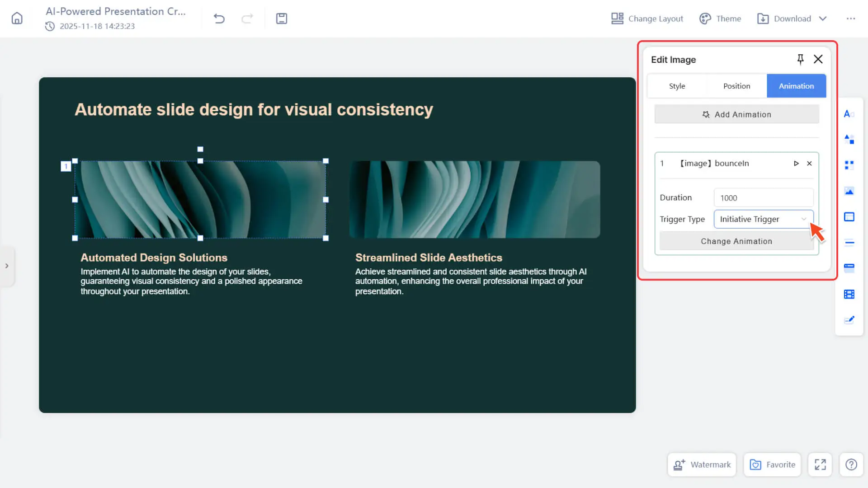Expand the Download dropdown arrow

pyautogui.click(x=823, y=19)
